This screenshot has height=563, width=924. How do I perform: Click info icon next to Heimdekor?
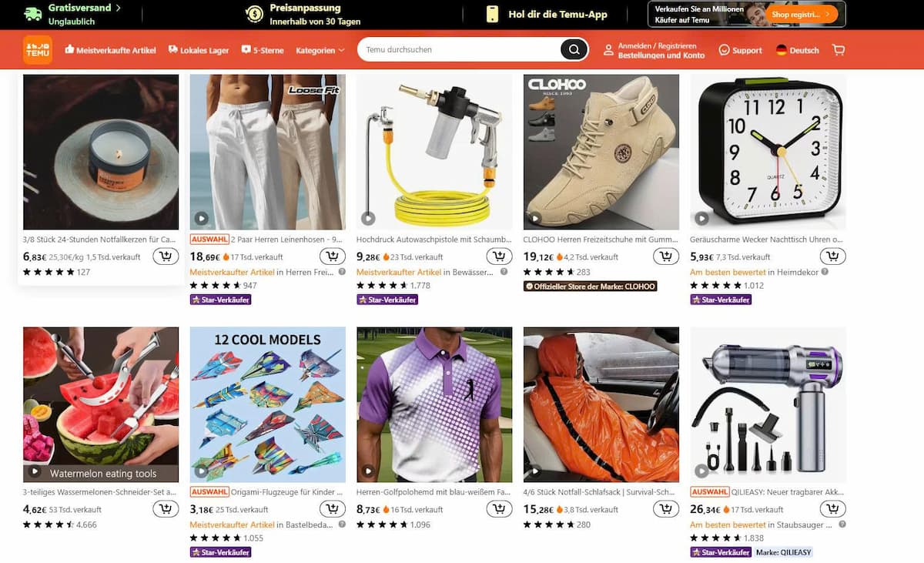[825, 272]
